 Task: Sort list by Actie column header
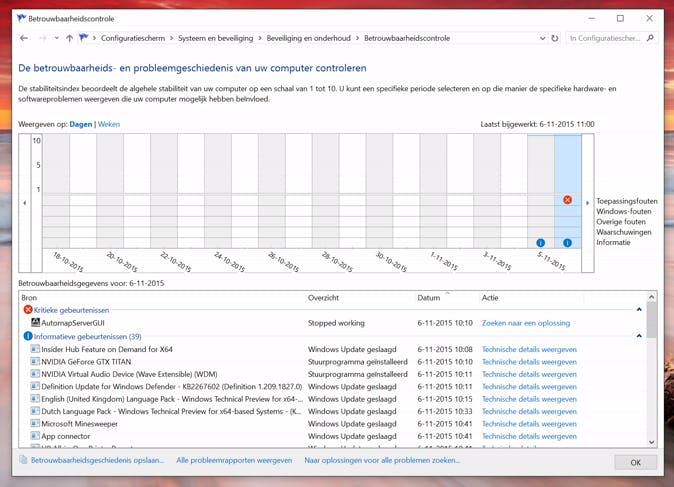[x=490, y=297]
